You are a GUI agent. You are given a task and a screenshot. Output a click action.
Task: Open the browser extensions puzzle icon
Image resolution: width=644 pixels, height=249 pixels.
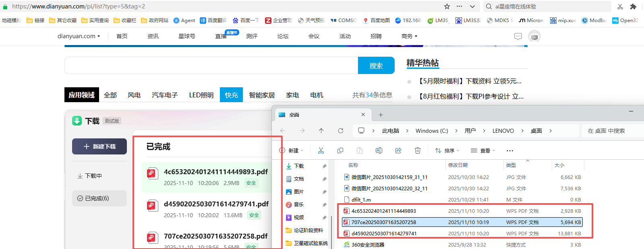pos(633,6)
